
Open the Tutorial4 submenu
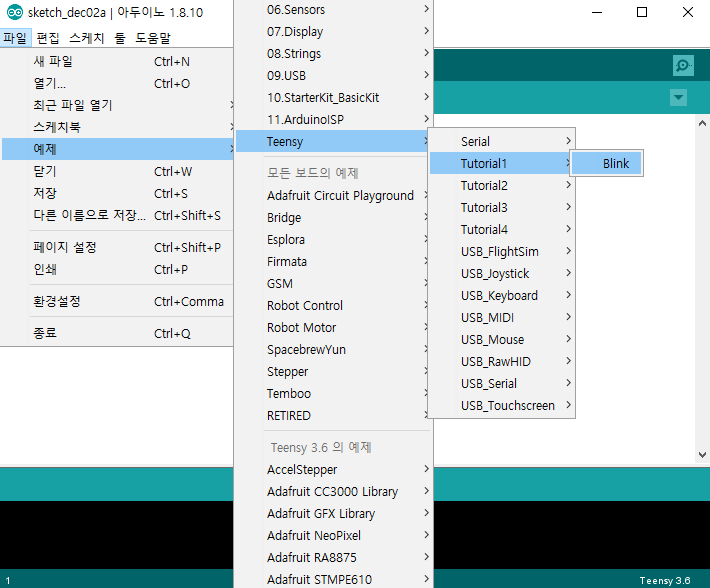502,229
